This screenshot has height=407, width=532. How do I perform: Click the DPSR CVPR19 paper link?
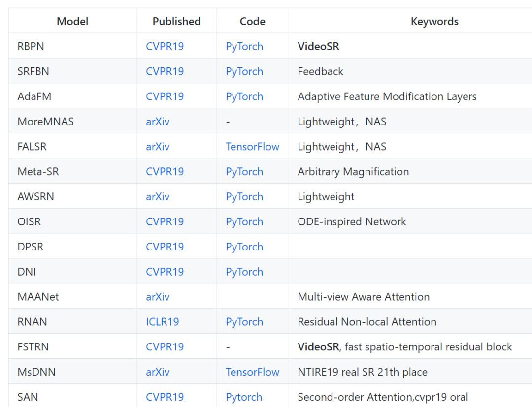[x=165, y=247]
